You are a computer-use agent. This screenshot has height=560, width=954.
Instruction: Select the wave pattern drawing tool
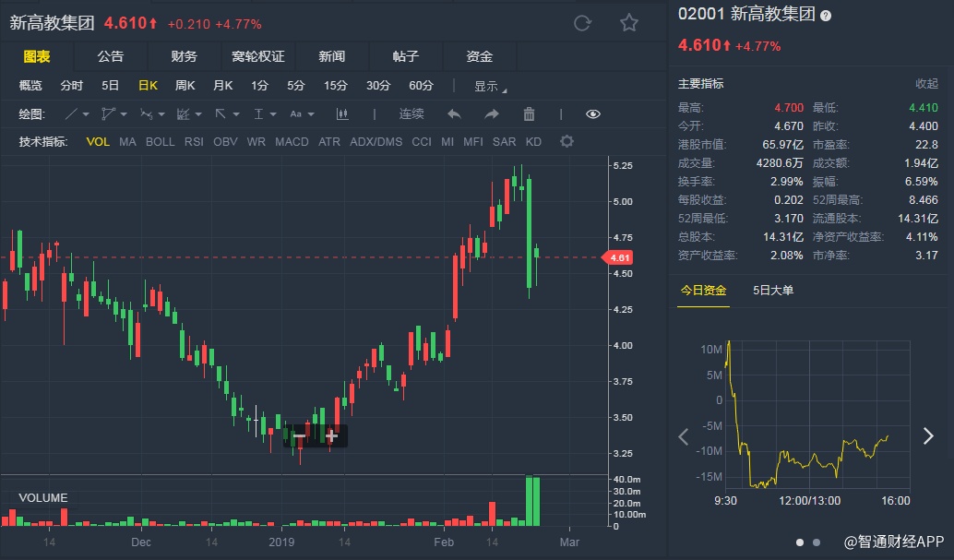click(146, 113)
